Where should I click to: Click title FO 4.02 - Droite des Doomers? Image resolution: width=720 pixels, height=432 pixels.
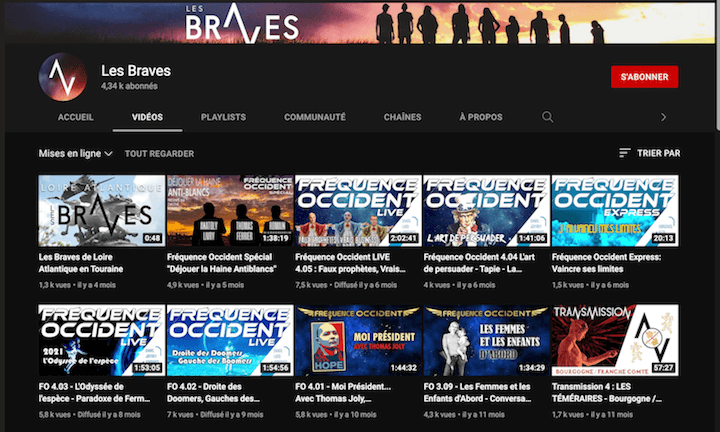214,393
